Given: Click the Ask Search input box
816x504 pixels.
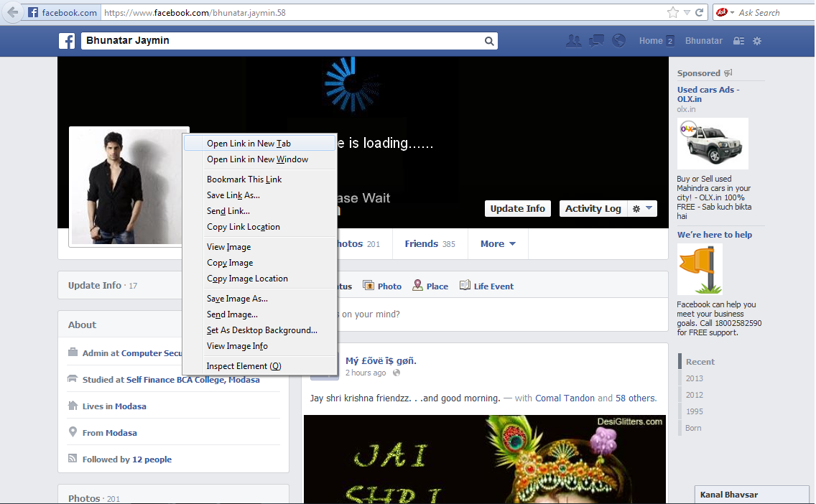Looking at the screenshot, I should (775, 12).
